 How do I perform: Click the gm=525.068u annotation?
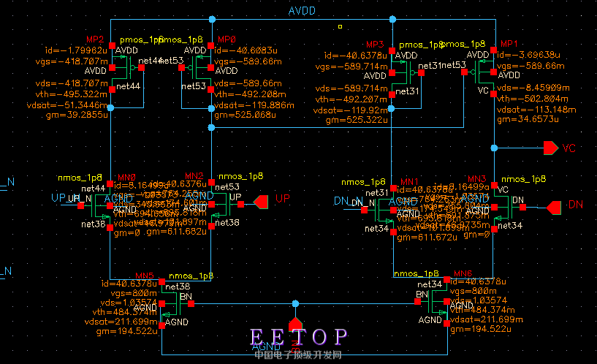pos(246,115)
